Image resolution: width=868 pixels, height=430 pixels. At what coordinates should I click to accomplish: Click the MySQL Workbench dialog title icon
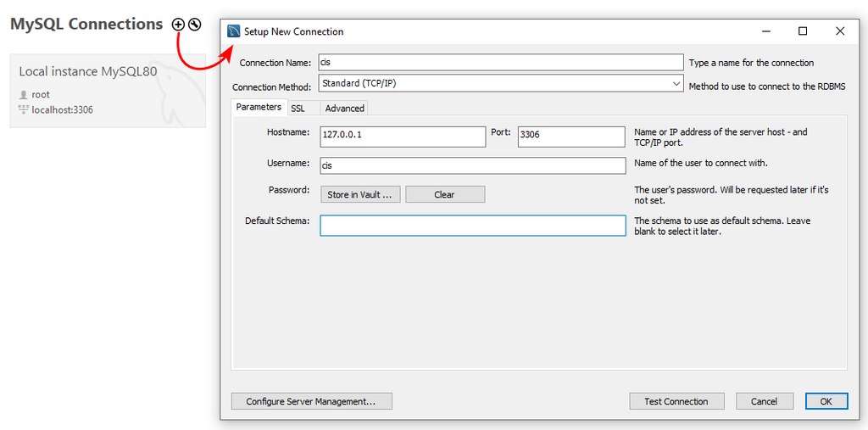234,31
